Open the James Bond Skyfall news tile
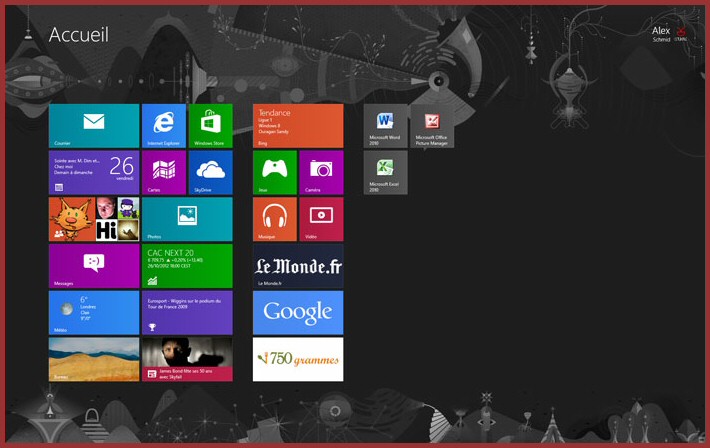Screen dimensions: 710x448 pyautogui.click(x=187, y=359)
